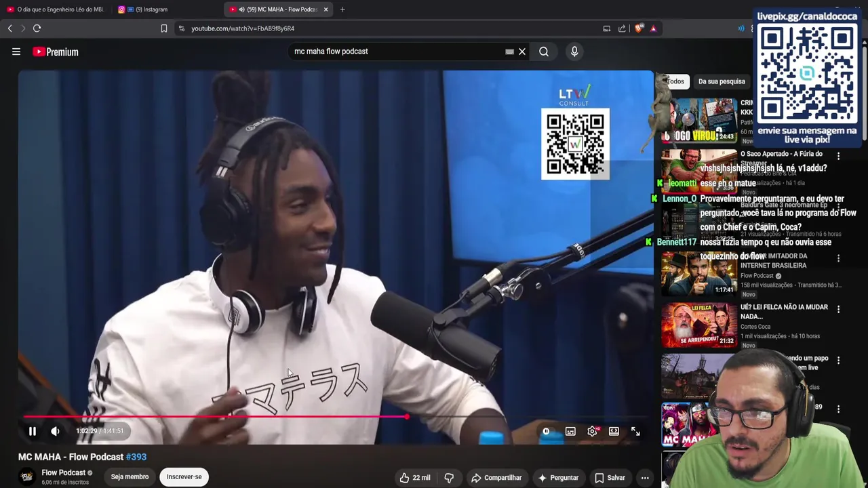Open browser share page icon
The height and width of the screenshot is (488, 868).
tap(622, 28)
